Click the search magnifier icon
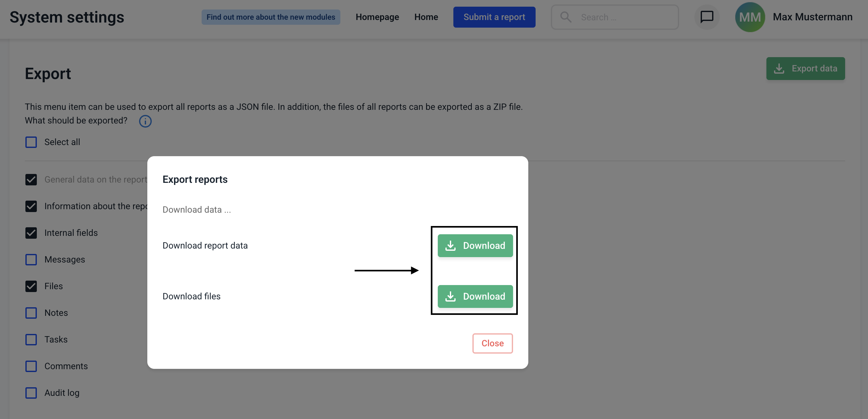Image resolution: width=868 pixels, height=419 pixels. 565,17
